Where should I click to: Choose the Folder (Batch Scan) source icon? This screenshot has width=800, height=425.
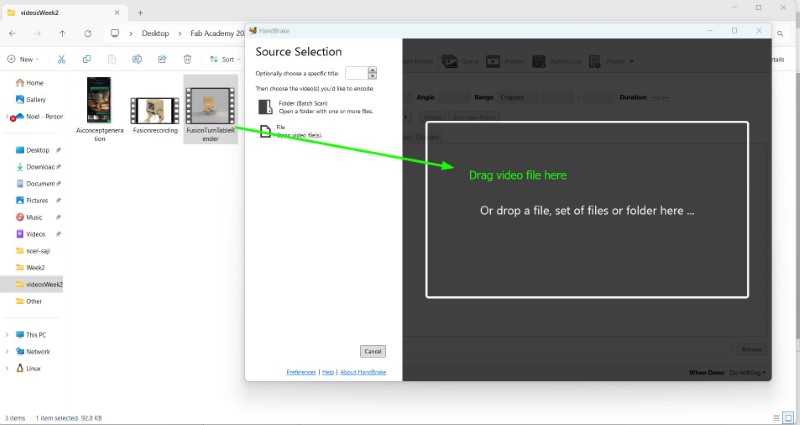click(x=265, y=107)
